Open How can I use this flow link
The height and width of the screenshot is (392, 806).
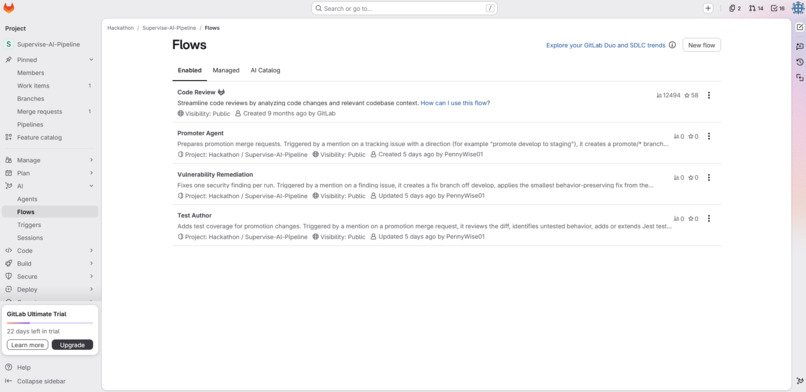click(455, 103)
